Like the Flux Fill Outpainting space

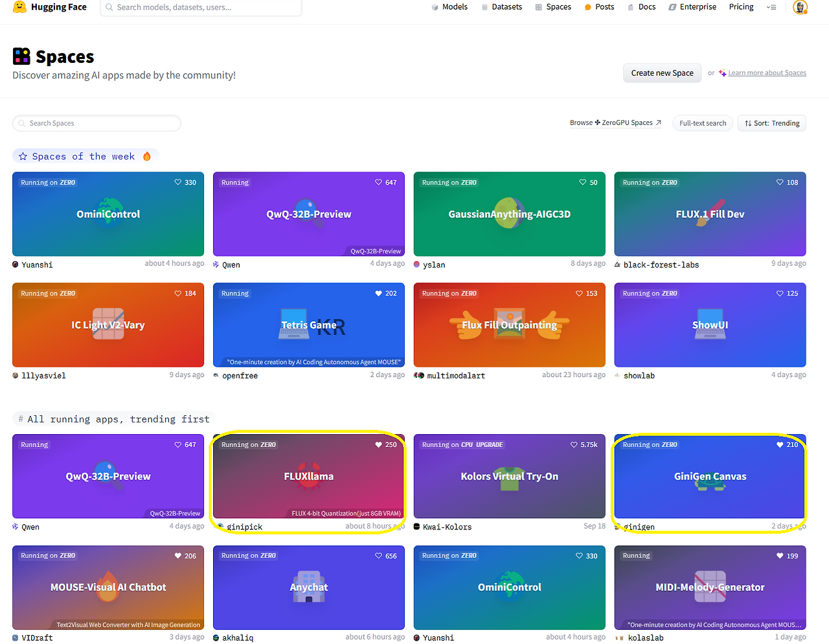click(x=579, y=293)
